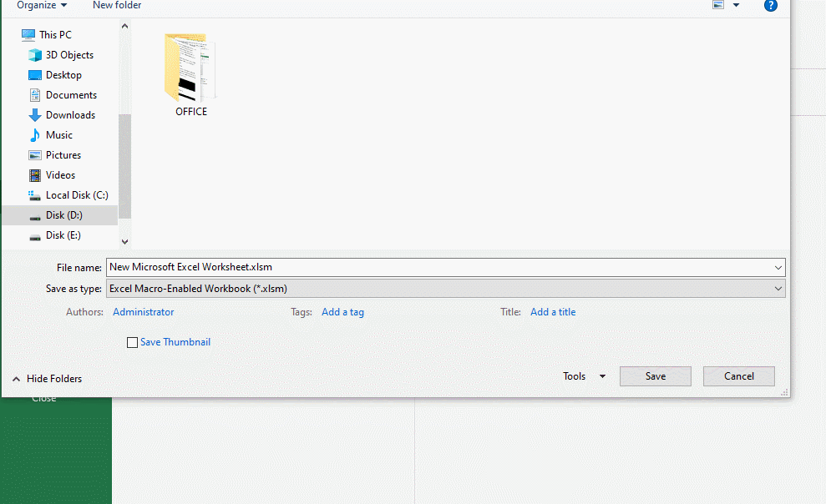Screen dimensions: 826x504
Task: Click the File name text field
Action: pos(446,267)
